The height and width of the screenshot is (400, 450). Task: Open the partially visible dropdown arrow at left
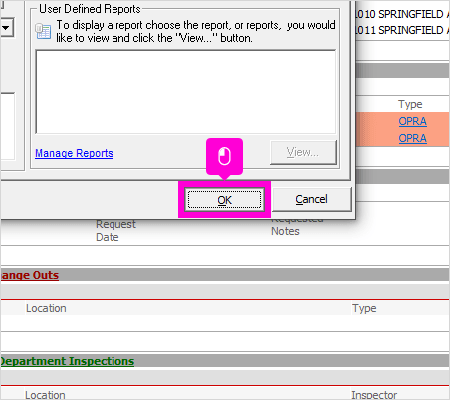6,28
